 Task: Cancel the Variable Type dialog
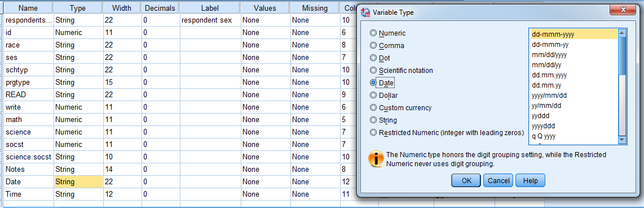point(498,180)
